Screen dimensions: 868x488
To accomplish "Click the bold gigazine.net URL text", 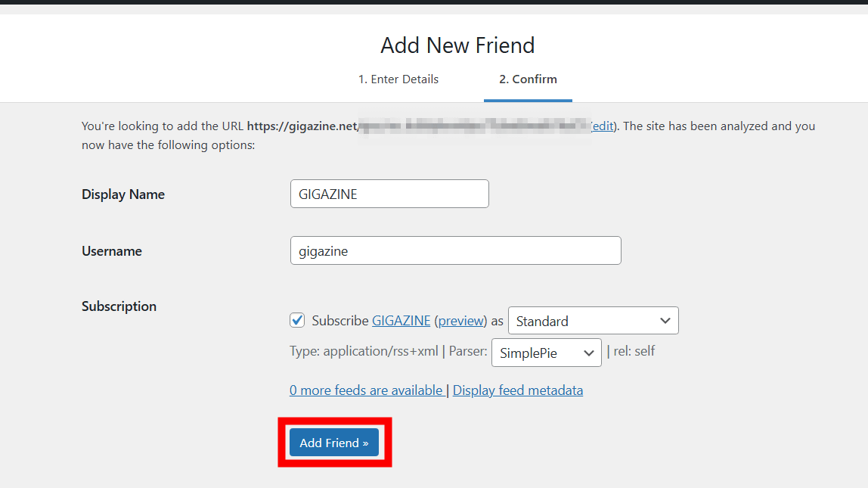I will [302, 126].
